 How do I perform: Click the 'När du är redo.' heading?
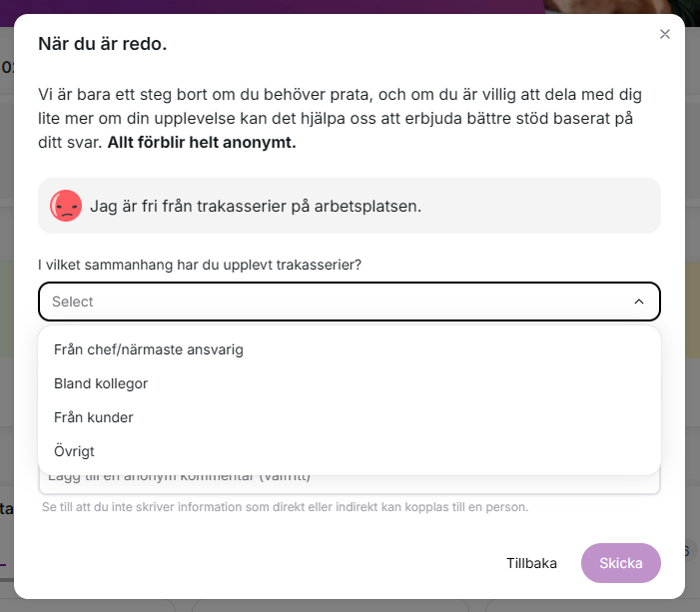pos(102,44)
